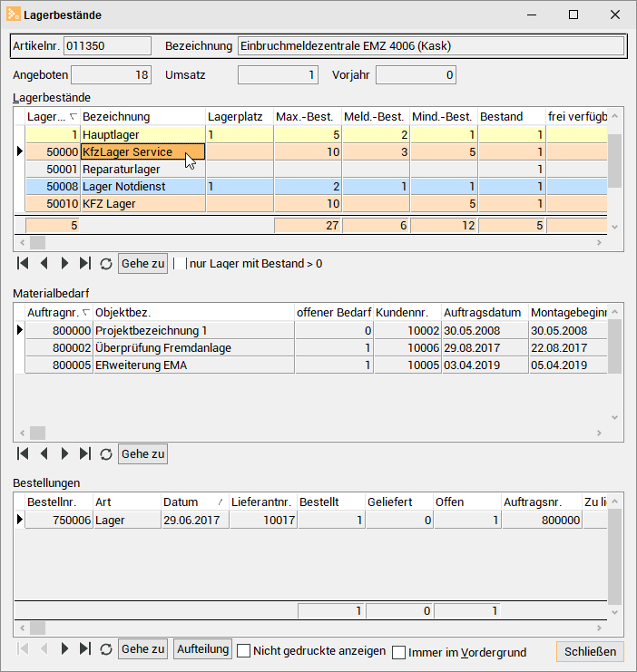Screen dimensions: 637x672
Task: Click Artikelnr. field showing 011350
Action: [x=107, y=46]
